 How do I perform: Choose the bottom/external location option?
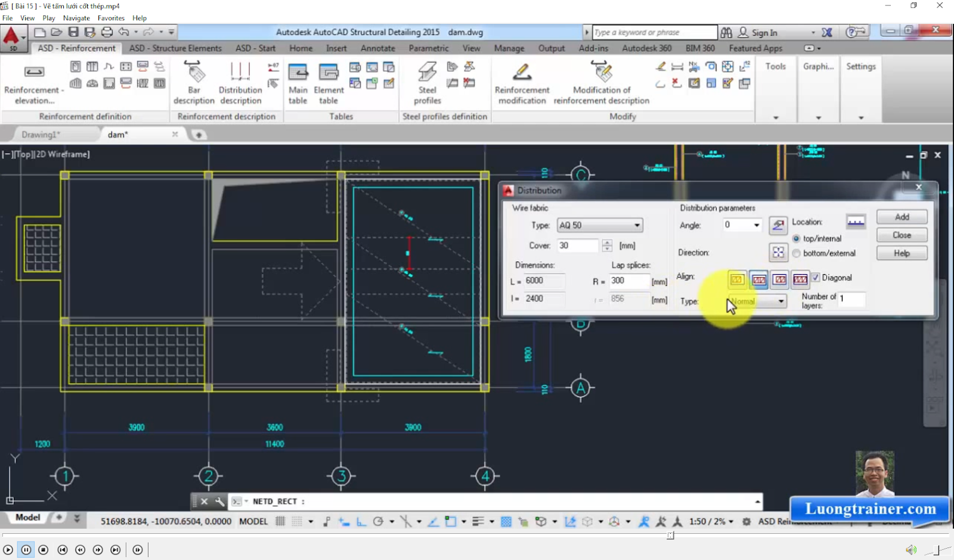pyautogui.click(x=797, y=253)
